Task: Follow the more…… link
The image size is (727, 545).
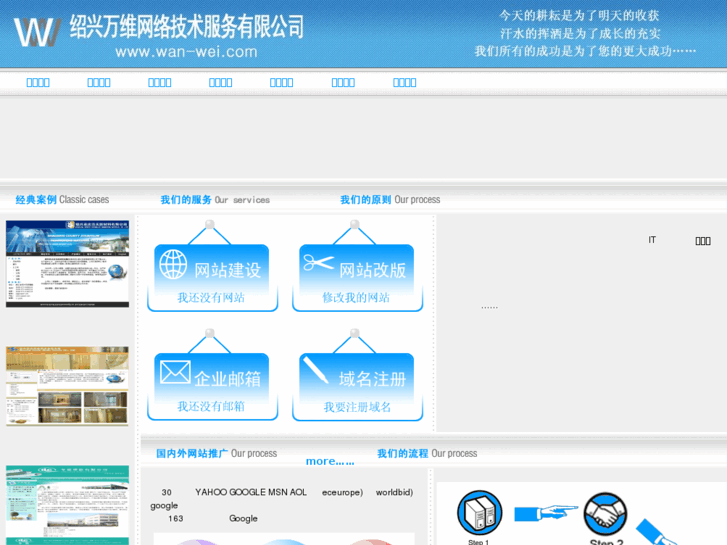Action: pyautogui.click(x=330, y=461)
